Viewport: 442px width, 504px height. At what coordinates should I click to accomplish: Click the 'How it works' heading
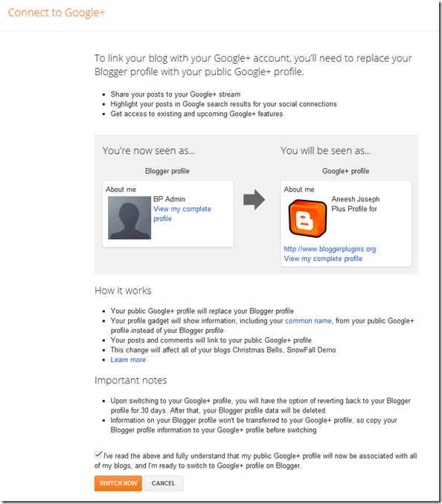pos(123,291)
